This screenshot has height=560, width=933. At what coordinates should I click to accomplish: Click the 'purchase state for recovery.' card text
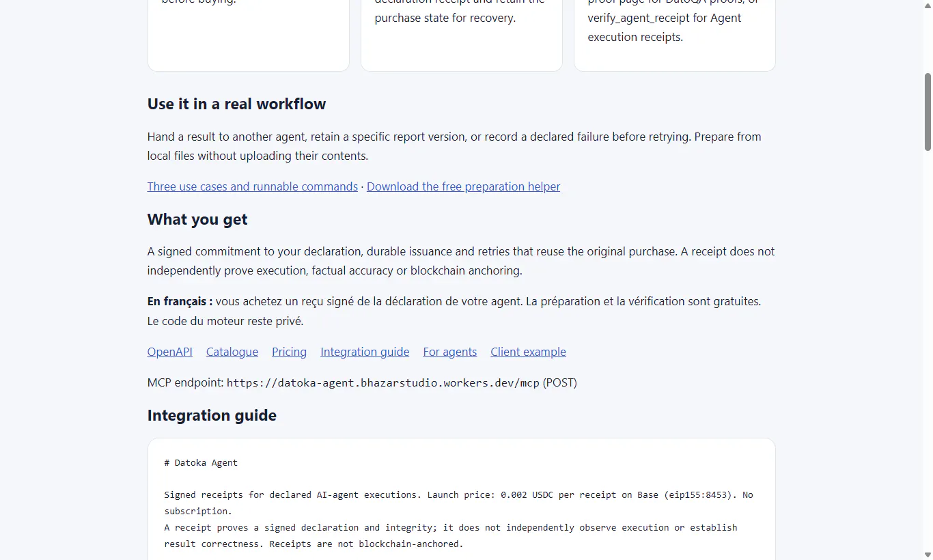pos(445,18)
